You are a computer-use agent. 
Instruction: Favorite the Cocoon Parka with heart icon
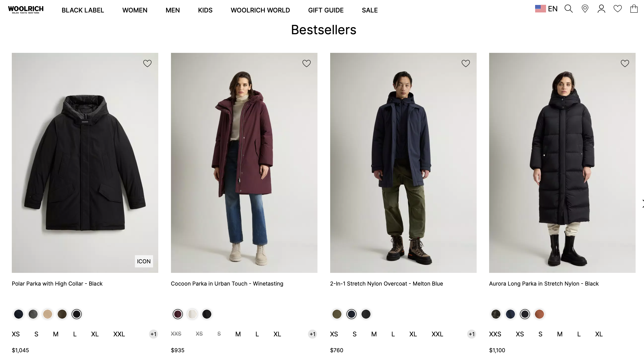(307, 63)
